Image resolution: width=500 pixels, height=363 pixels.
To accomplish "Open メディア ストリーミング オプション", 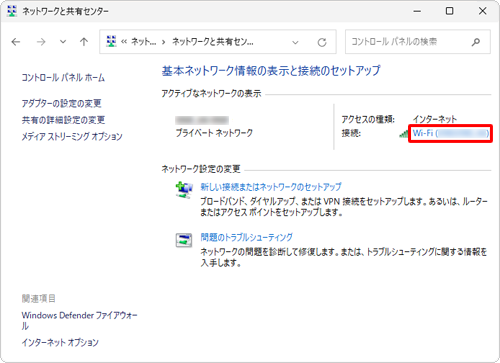I will coord(72,136).
